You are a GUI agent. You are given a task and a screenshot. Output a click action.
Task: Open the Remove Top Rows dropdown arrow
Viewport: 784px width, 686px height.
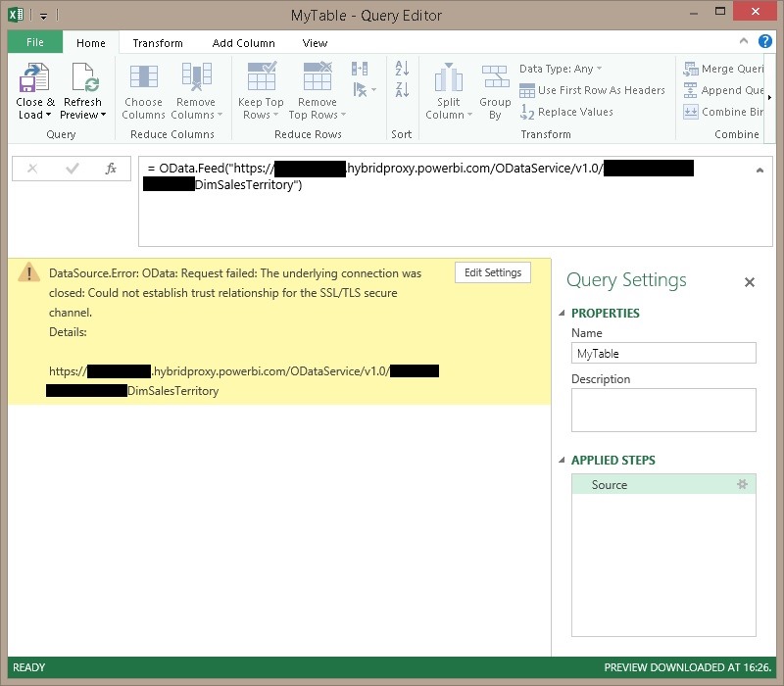click(344, 115)
